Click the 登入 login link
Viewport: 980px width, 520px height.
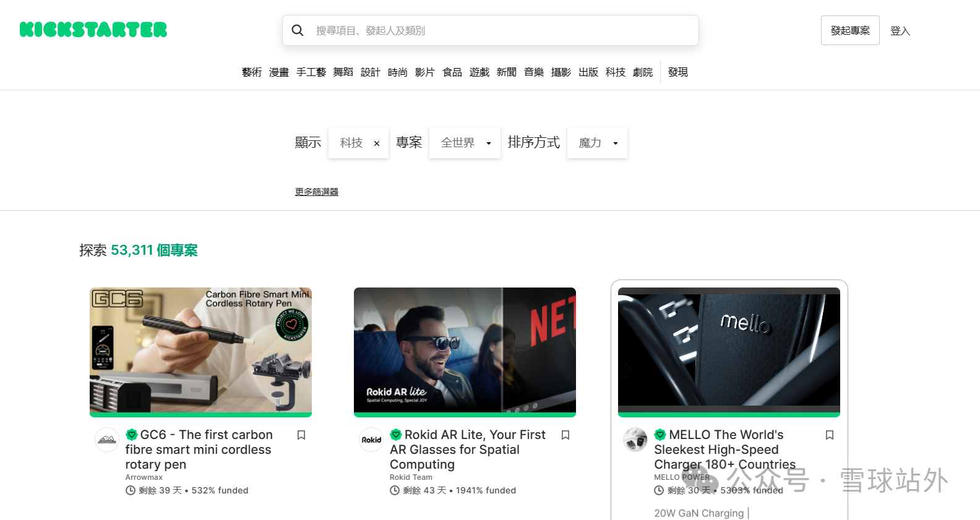pyautogui.click(x=900, y=31)
